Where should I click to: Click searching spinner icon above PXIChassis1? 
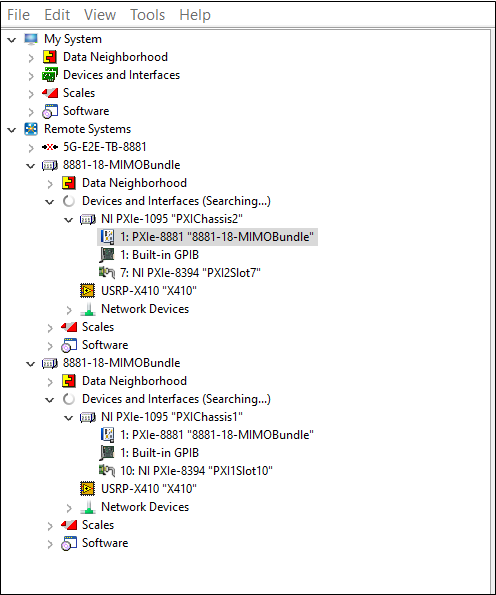tap(69, 399)
